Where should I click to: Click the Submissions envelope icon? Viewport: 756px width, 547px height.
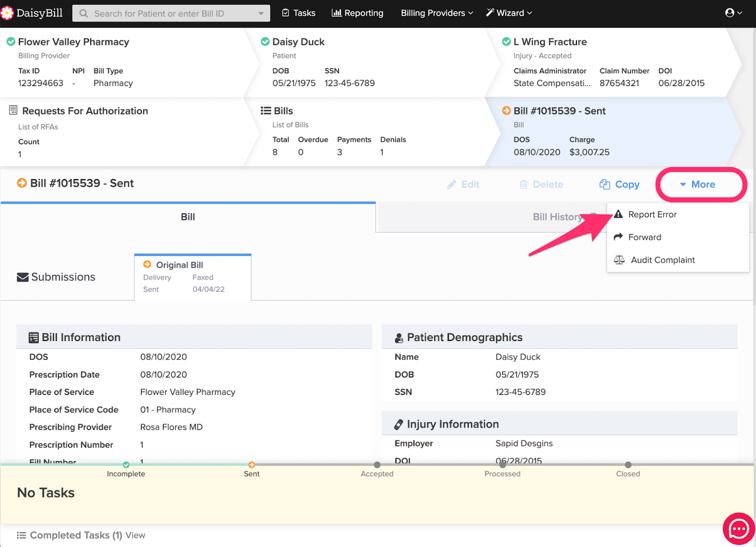point(23,277)
